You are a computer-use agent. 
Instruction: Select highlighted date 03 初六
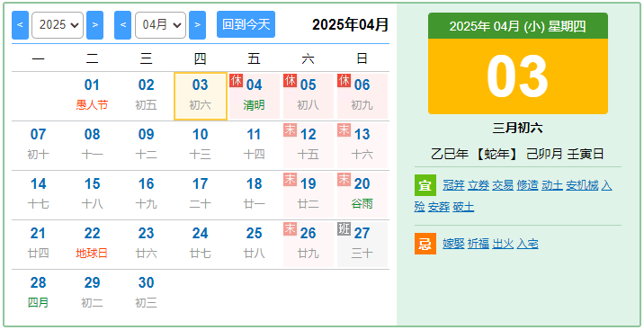pos(201,96)
